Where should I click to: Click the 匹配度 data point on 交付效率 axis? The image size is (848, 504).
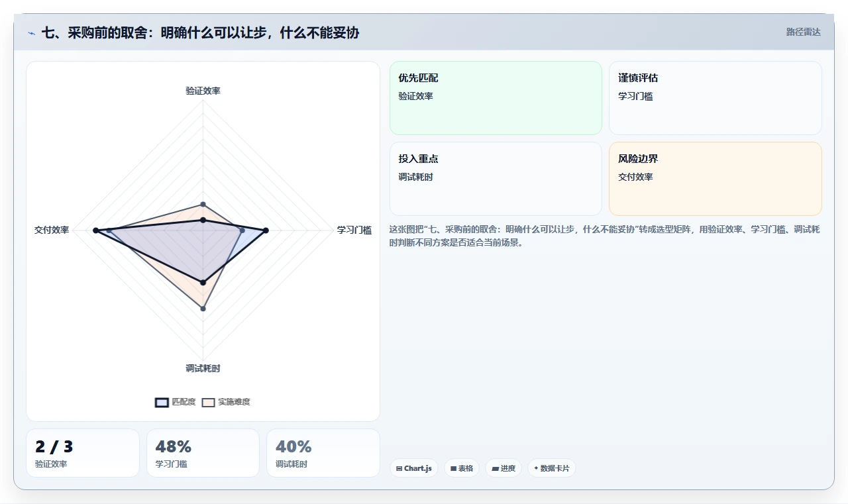95,230
